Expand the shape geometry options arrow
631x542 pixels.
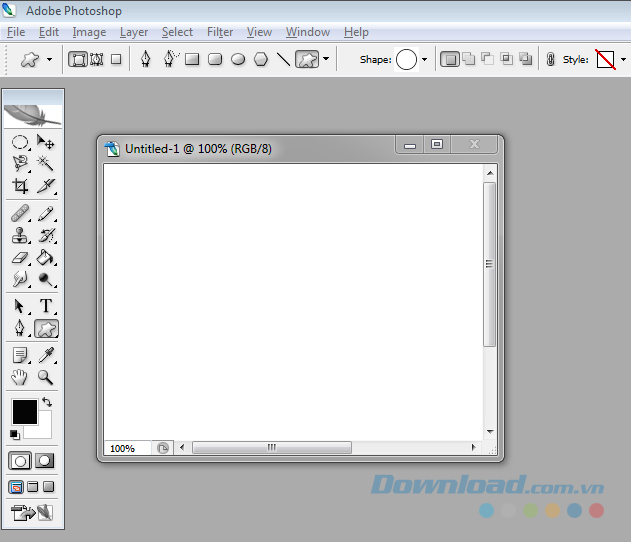(326, 60)
